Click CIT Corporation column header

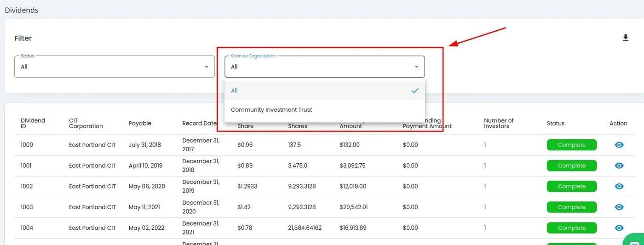point(86,123)
